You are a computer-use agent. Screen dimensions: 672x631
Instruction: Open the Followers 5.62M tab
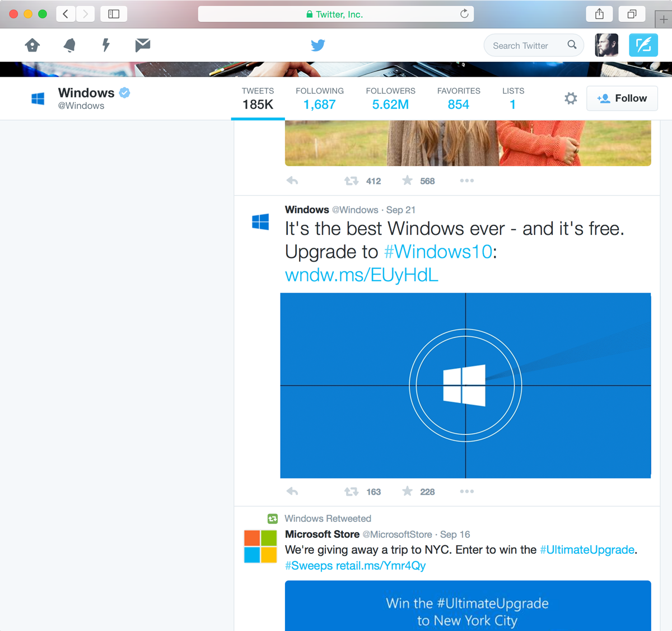tap(391, 99)
